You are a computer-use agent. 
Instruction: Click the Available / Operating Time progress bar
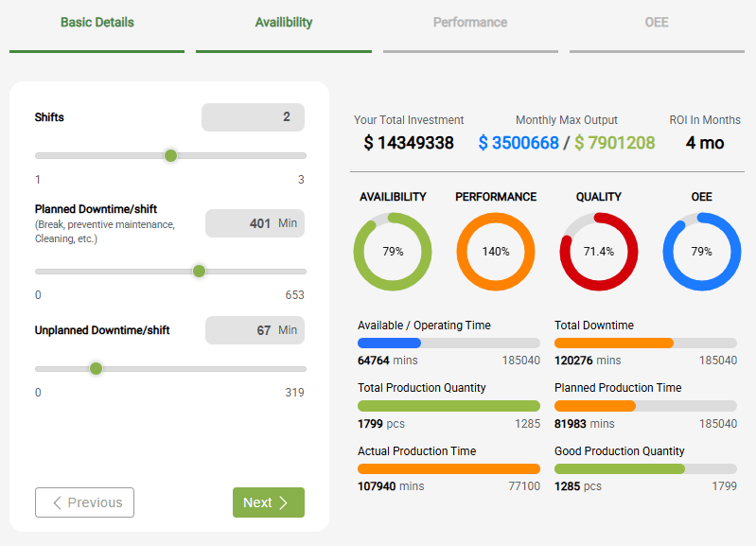tap(448, 343)
